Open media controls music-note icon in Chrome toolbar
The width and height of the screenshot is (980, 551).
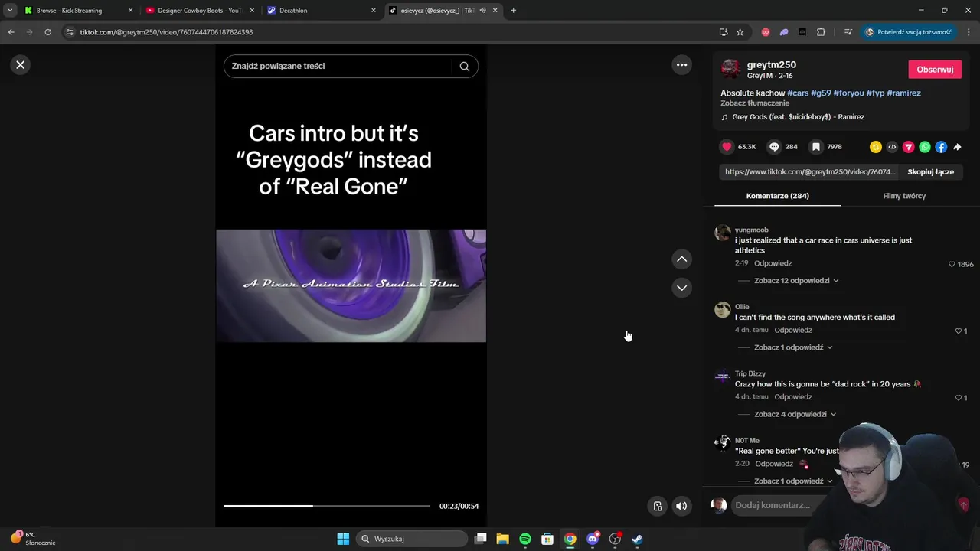coord(848,32)
